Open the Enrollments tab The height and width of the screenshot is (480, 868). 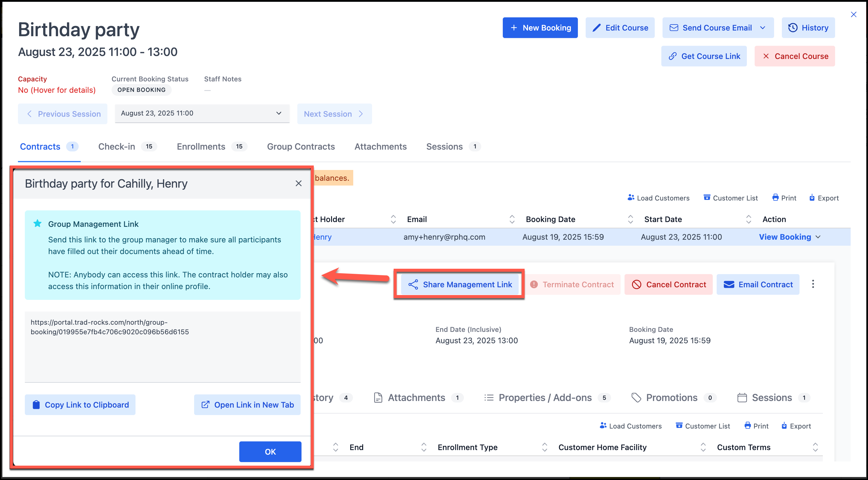click(x=201, y=146)
